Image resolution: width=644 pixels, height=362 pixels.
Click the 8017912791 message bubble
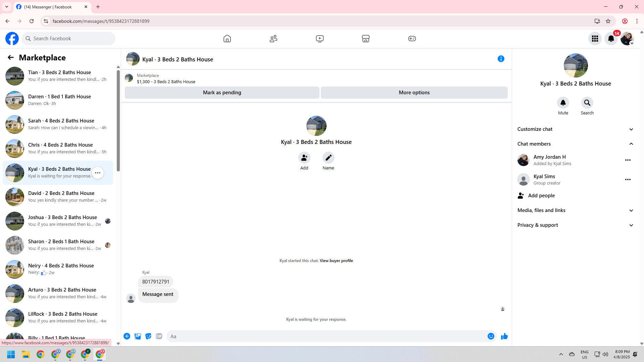click(x=156, y=282)
